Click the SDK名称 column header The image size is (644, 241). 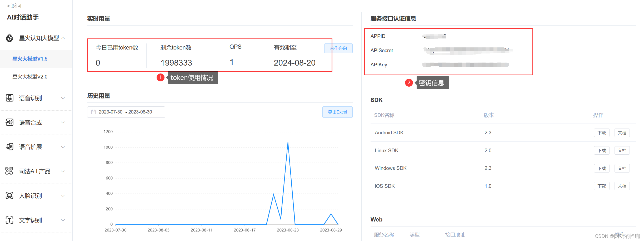coord(384,115)
